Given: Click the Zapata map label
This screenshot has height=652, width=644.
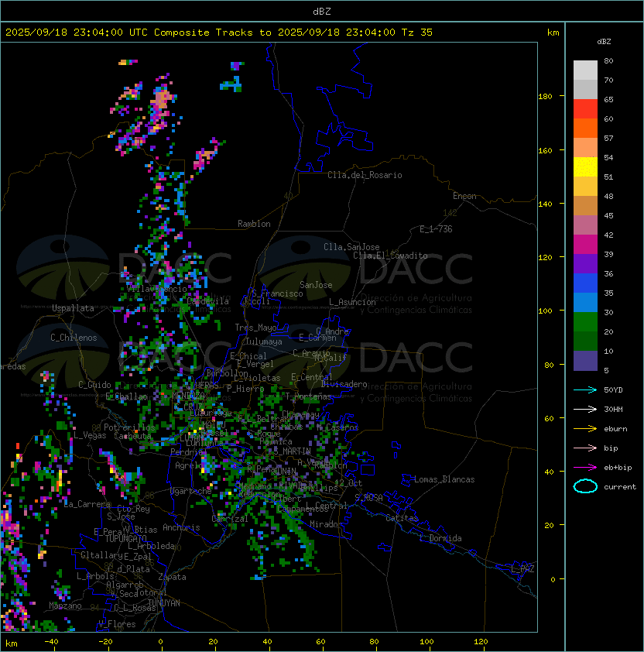Looking at the screenshot, I should pyautogui.click(x=172, y=577).
